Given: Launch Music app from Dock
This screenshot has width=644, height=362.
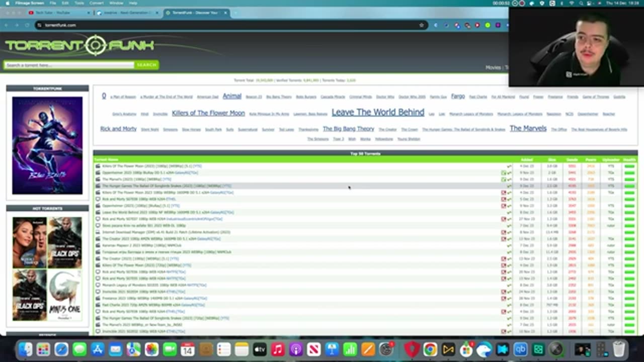Looking at the screenshot, I should [278, 349].
